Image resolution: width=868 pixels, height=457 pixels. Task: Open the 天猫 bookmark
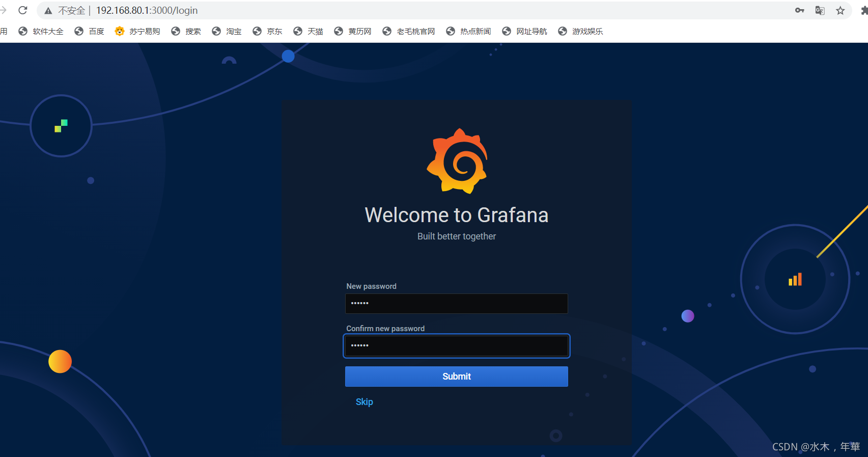tap(308, 31)
